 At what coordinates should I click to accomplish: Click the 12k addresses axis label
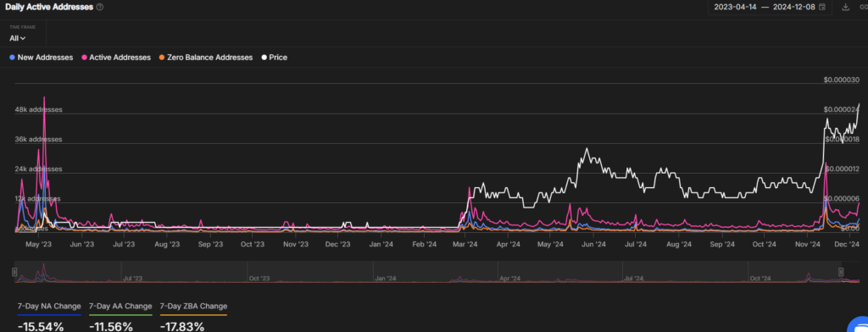coord(37,199)
